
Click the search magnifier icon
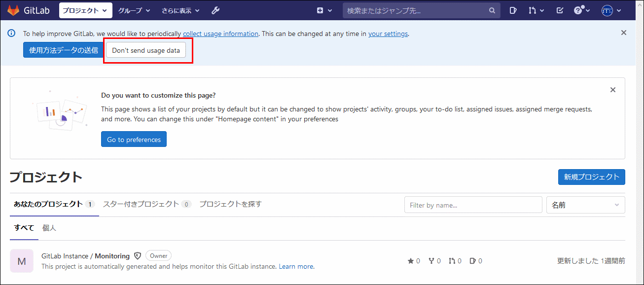click(x=492, y=10)
